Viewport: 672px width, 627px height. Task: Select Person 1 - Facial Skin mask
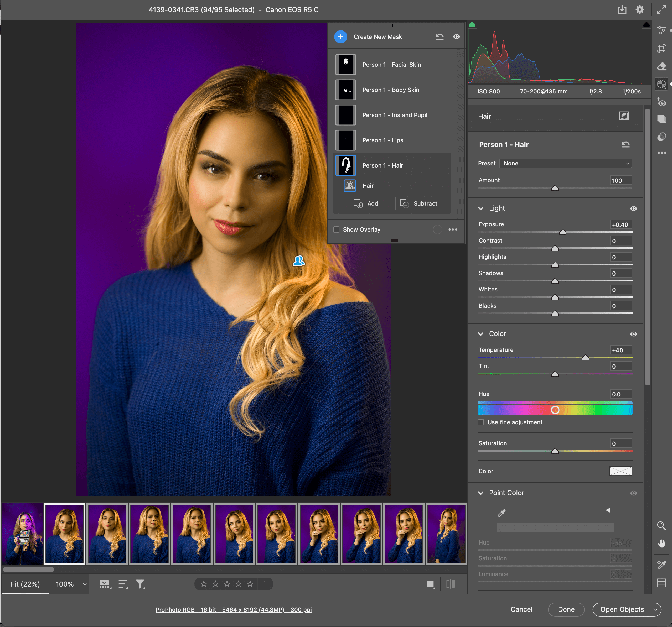(x=391, y=65)
